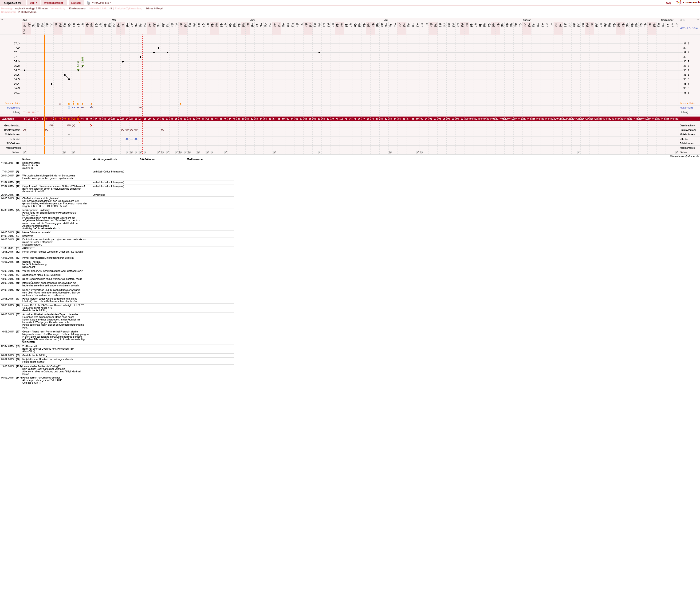Open the note icon on cycle day 1
Image resolution: width=700 pixels, height=609 pixels.
tap(24, 152)
